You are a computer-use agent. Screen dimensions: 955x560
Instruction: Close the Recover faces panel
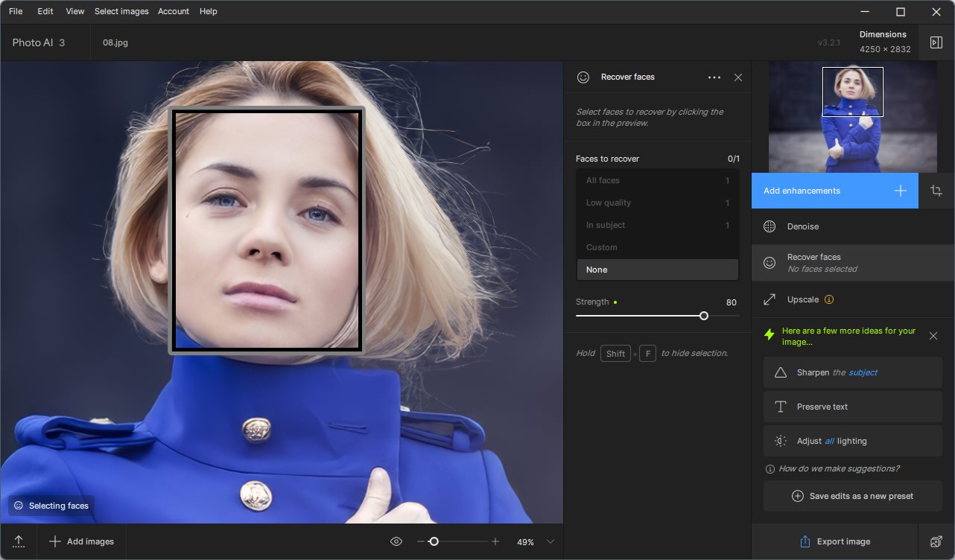pyautogui.click(x=738, y=77)
